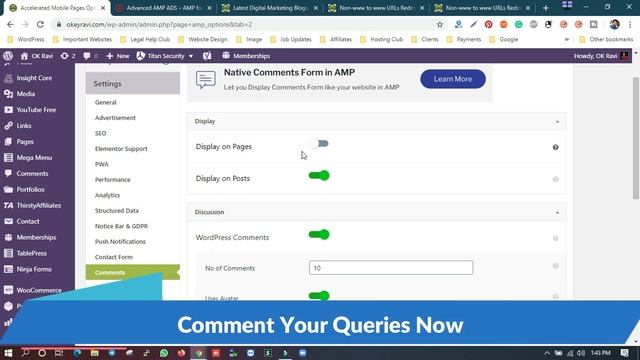Click the Learn More button

[453, 79]
